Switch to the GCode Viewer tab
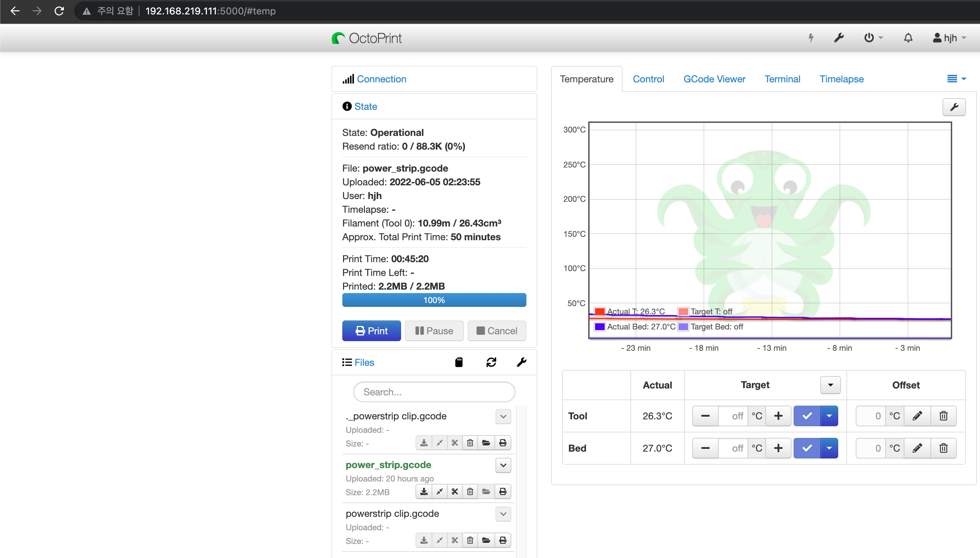Image resolution: width=980 pixels, height=558 pixels. click(714, 79)
